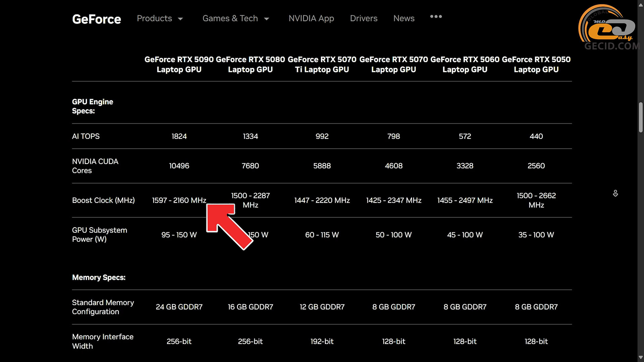The image size is (644, 362).
Task: Open the Drivers link
Action: (364, 18)
